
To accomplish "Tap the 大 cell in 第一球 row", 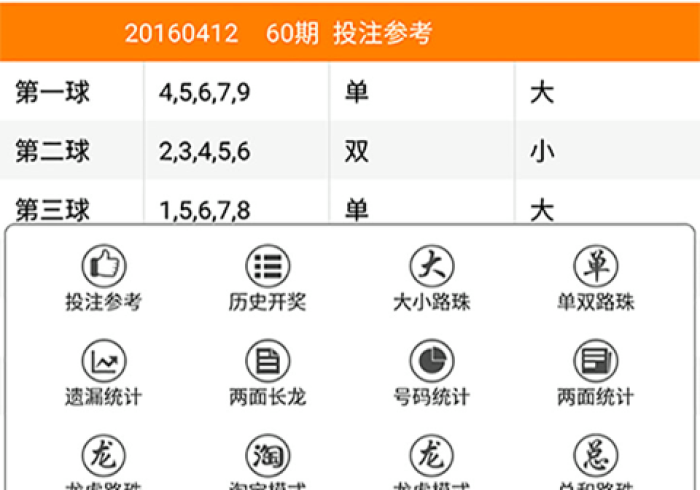I will (x=541, y=93).
